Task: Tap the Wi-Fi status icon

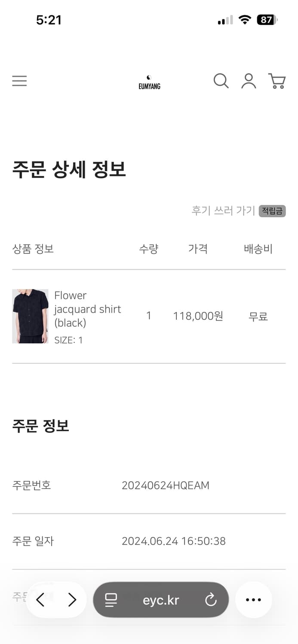Action: coord(244,19)
